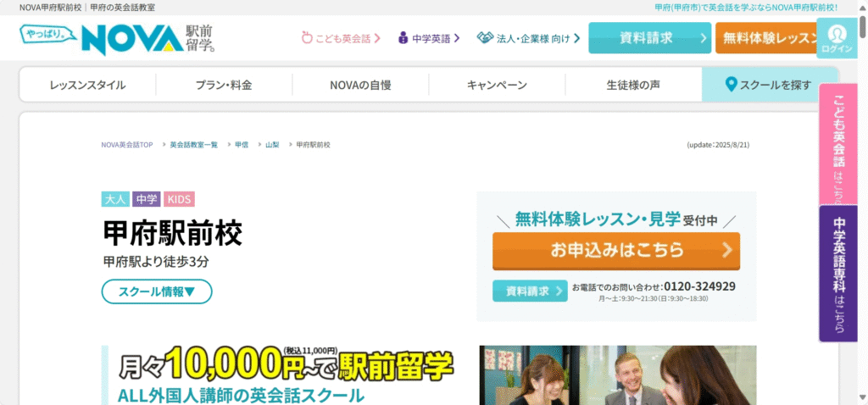This screenshot has height=405, width=868.
Task: Follow the 英会話教室一覧 breadcrumb link
Action: [193, 145]
